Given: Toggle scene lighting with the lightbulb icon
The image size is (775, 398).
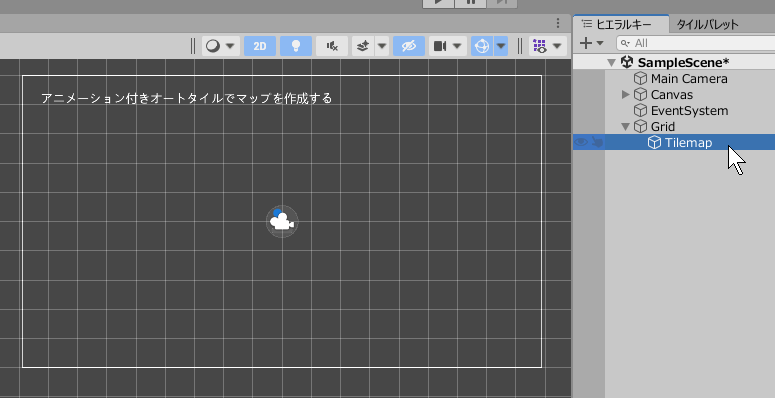Looking at the screenshot, I should pyautogui.click(x=296, y=46).
